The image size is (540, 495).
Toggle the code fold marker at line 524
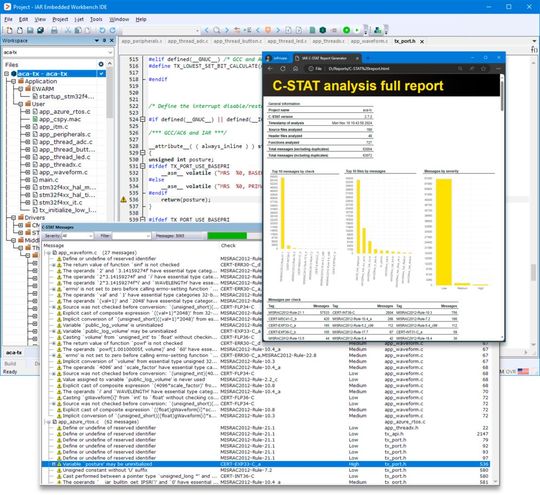point(142,119)
